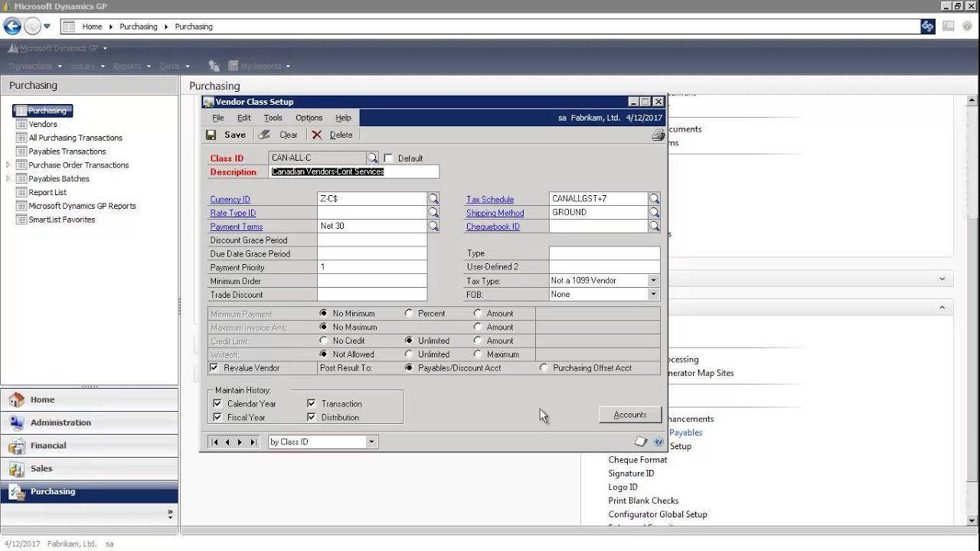The height and width of the screenshot is (551, 980).
Task: Open Home in navigation pane
Action: (x=89, y=399)
